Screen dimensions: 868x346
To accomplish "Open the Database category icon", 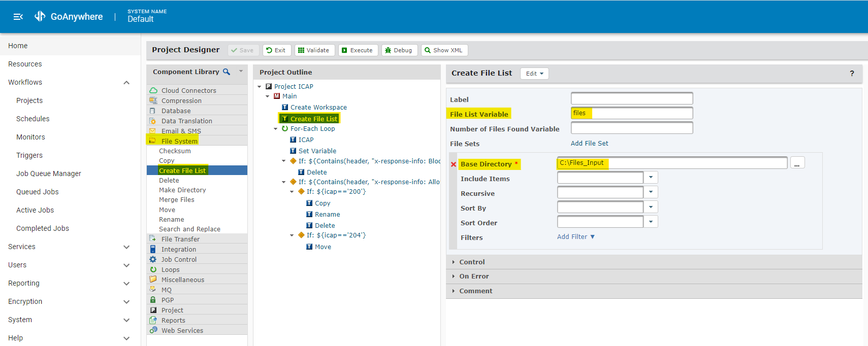I will (153, 111).
